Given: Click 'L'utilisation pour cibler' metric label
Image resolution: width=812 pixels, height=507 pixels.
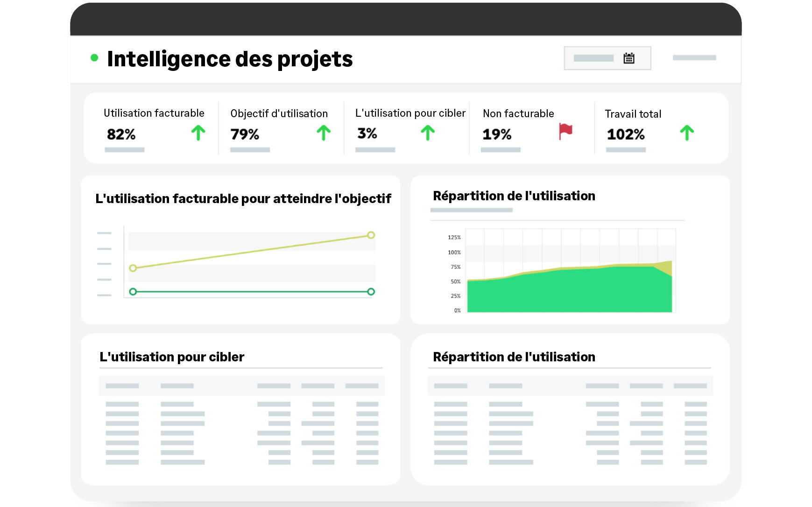Looking at the screenshot, I should pyautogui.click(x=410, y=113).
